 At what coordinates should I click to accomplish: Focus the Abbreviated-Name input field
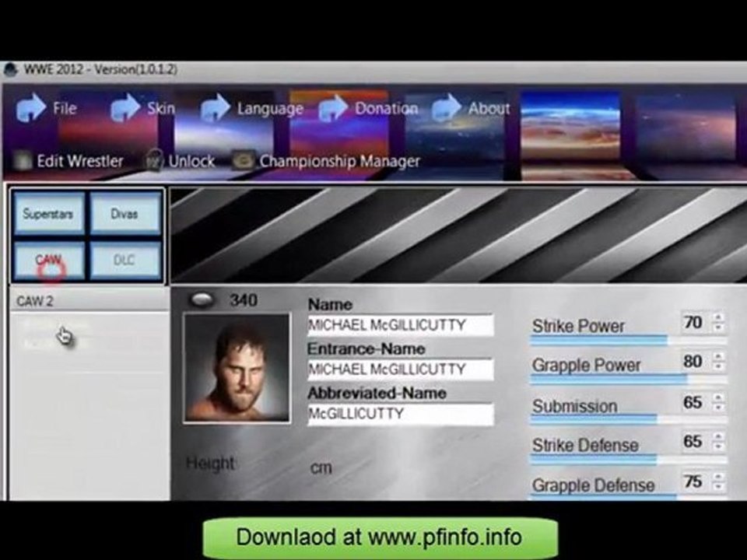(400, 414)
